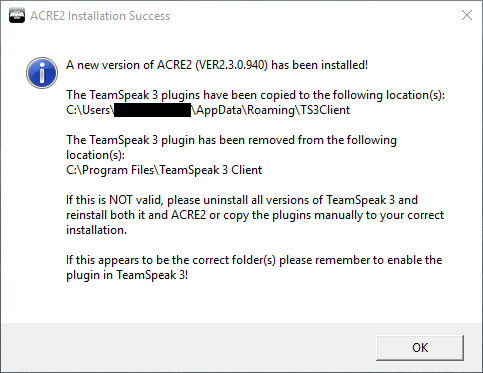The image size is (483, 373).
Task: Click the OK button
Action: [420, 348]
